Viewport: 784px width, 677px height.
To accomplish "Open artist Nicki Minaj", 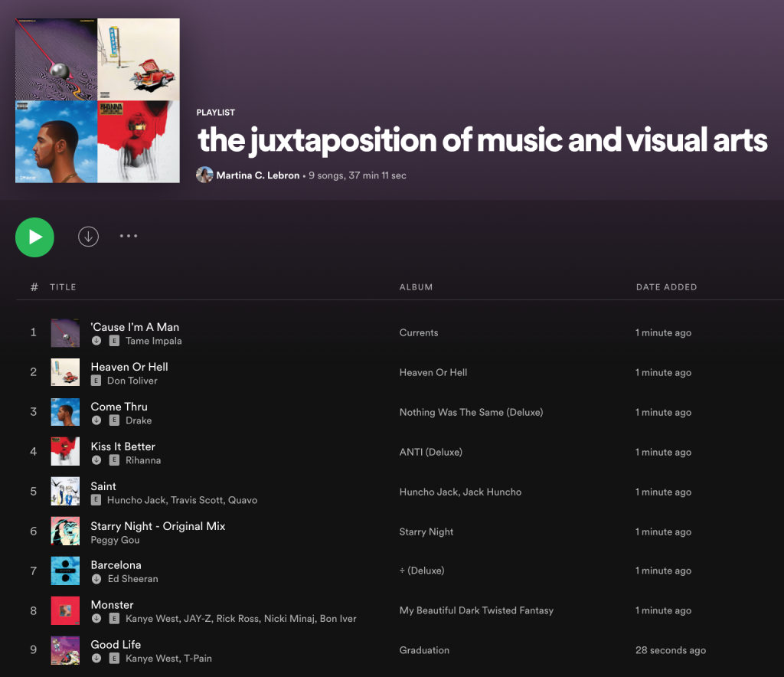I will point(289,619).
